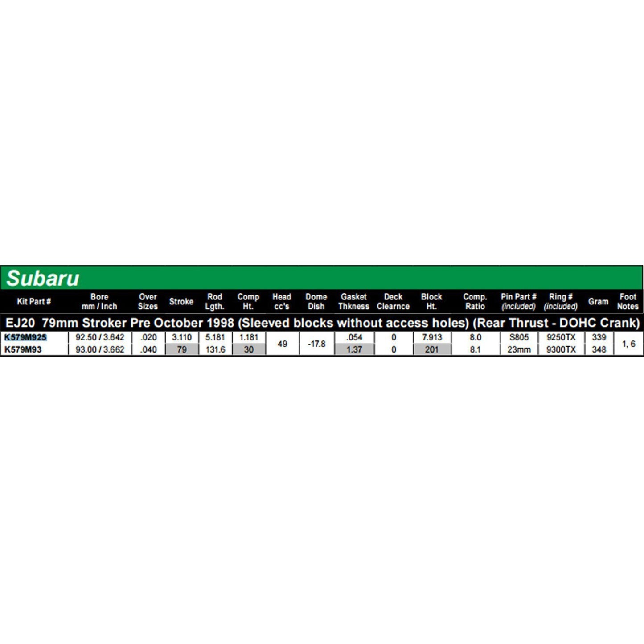Select kit part number K579M925

pyautogui.click(x=25, y=338)
